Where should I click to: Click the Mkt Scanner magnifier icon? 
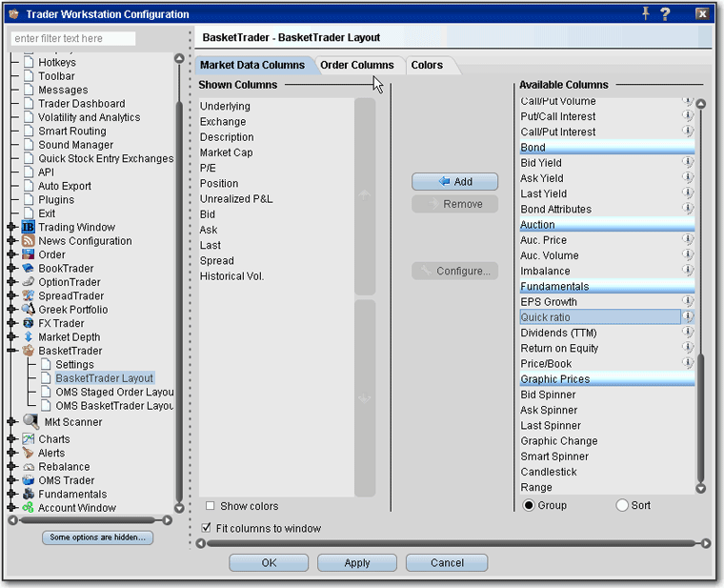pyautogui.click(x=30, y=421)
